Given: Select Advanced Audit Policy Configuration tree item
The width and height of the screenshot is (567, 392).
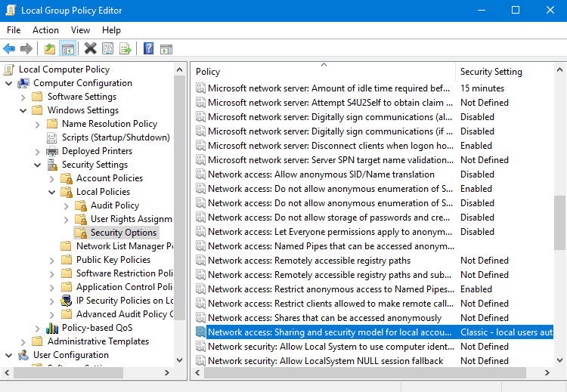Looking at the screenshot, I should point(125,314).
